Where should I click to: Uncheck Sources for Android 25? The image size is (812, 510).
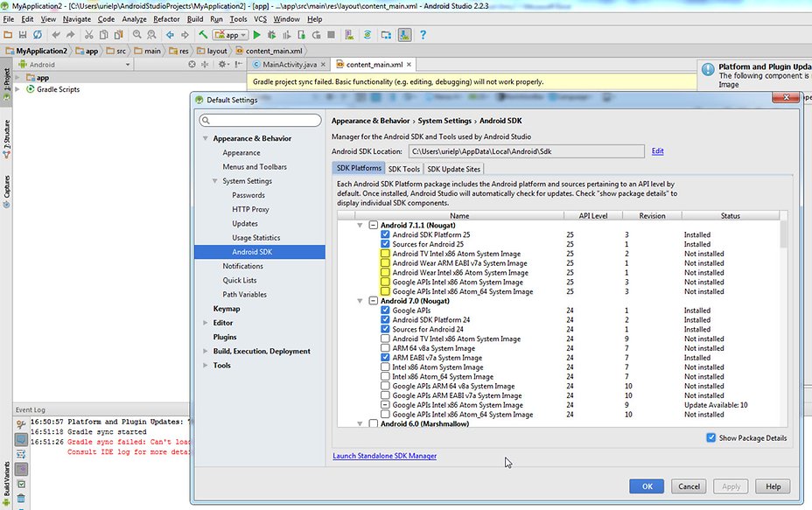tap(385, 244)
